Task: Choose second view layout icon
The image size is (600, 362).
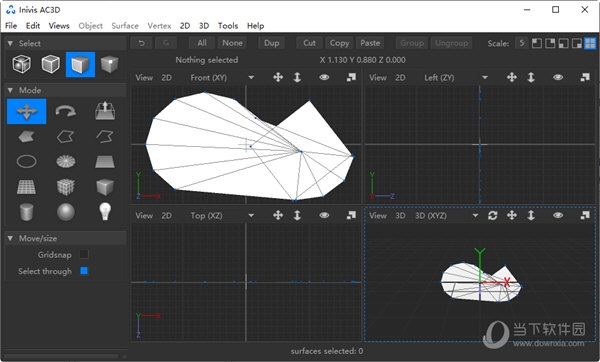Action: click(x=550, y=43)
